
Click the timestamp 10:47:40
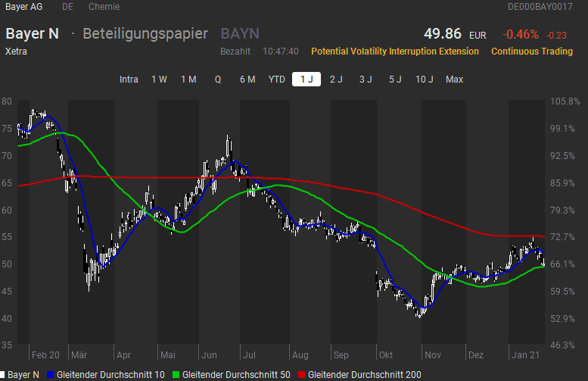(x=281, y=52)
